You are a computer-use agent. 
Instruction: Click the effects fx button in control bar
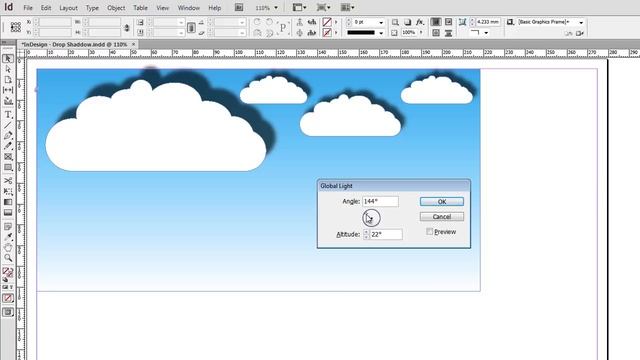pyautogui.click(x=420, y=22)
